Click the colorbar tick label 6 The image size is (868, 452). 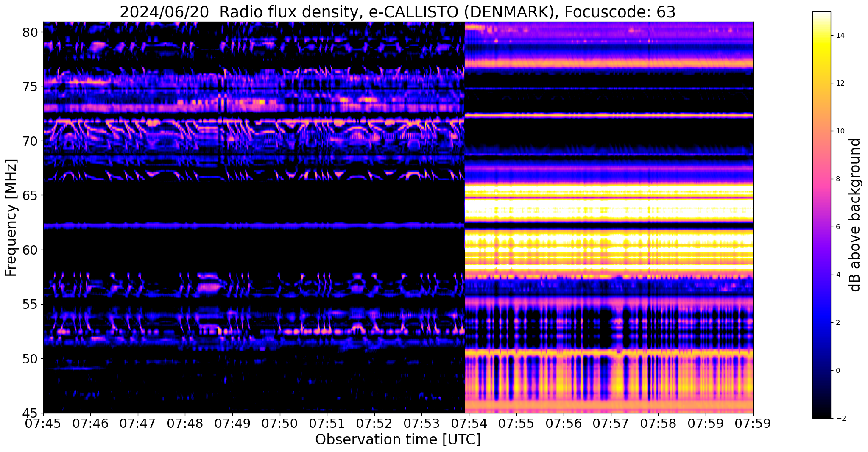point(837,227)
